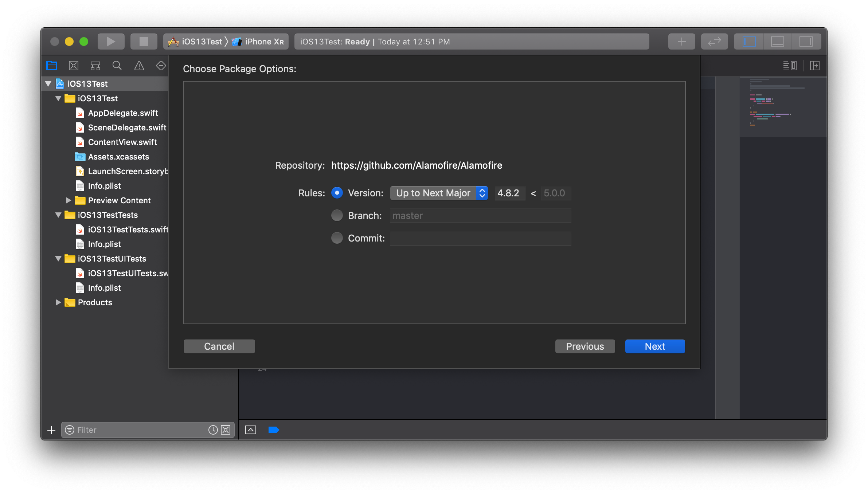This screenshot has width=868, height=494.
Task: Stop the running build
Action: 144,42
